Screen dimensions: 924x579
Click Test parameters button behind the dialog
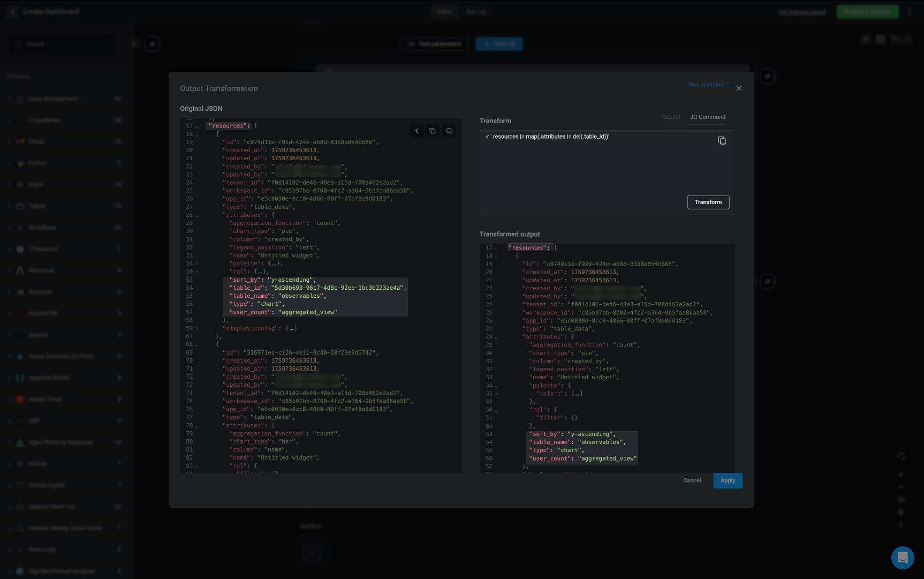pyautogui.click(x=434, y=44)
